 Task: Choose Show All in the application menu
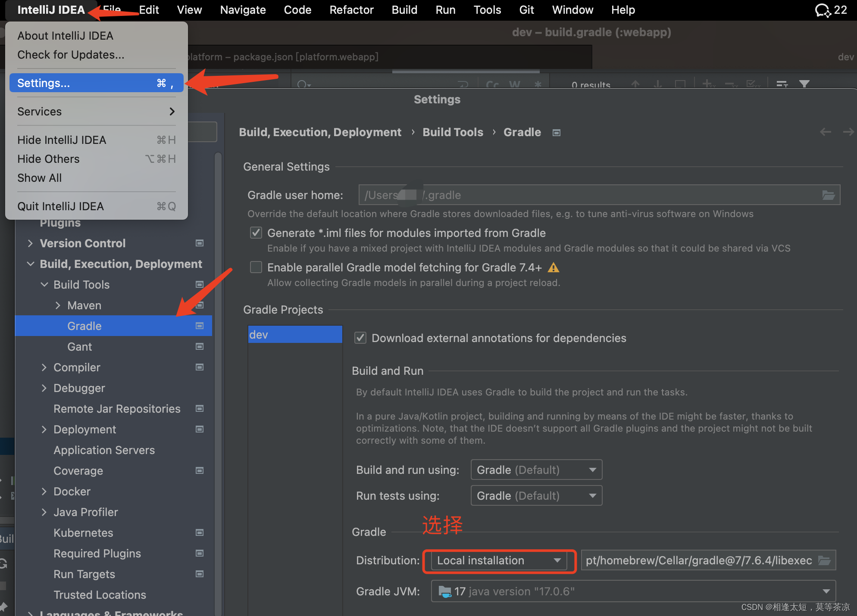97,178
